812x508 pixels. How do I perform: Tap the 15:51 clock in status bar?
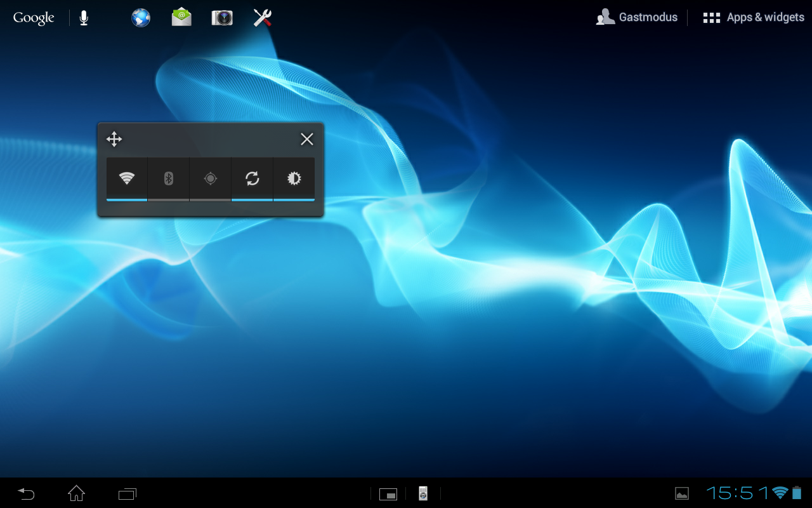tap(738, 493)
